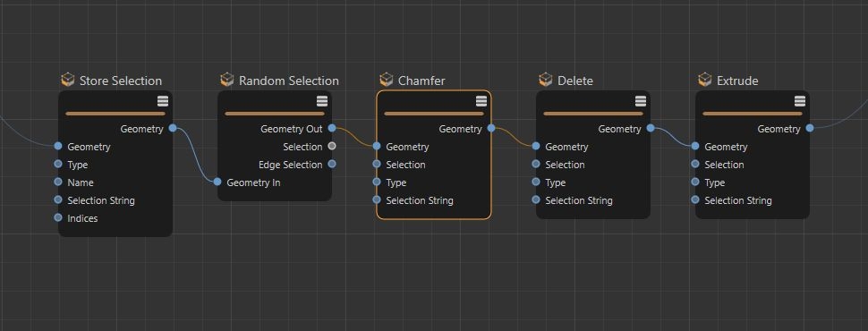
Task: Click the Edge Selection label in Random Selection
Action: pyautogui.click(x=290, y=165)
